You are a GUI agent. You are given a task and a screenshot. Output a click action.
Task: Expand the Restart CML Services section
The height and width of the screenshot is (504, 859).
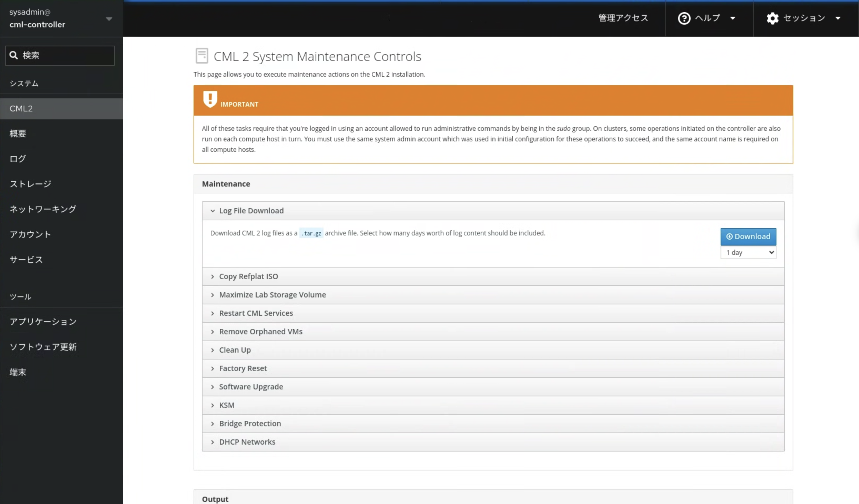(256, 313)
